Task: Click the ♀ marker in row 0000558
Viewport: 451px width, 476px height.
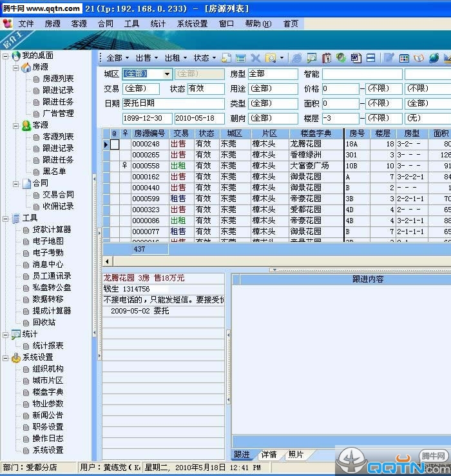Action: click(x=124, y=166)
